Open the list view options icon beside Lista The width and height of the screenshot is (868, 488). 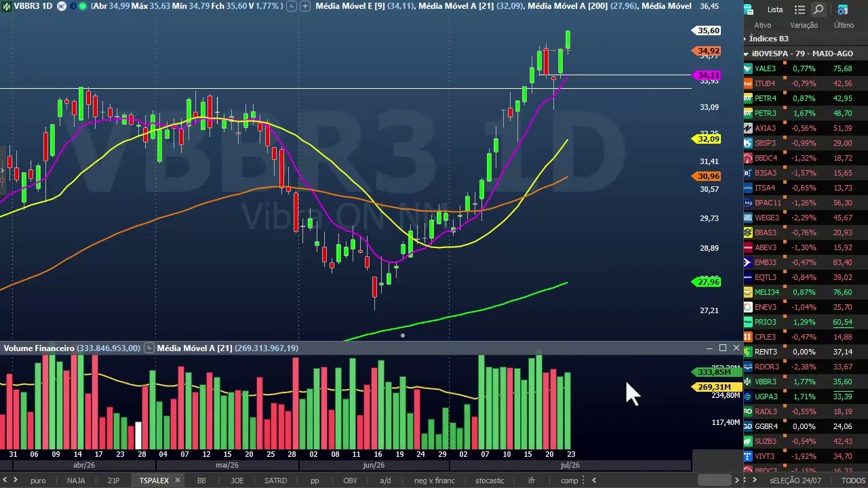tap(800, 9)
